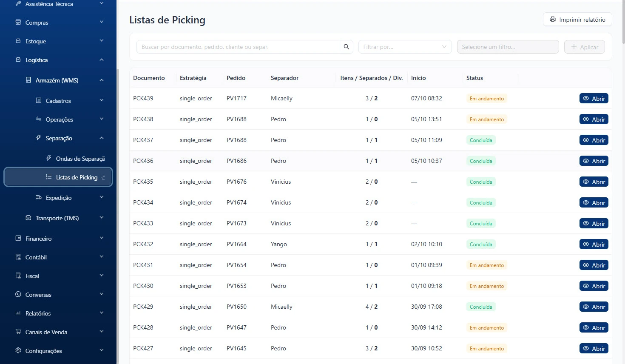Click the Expedição icon
This screenshot has width=625, height=364.
coord(39,197)
